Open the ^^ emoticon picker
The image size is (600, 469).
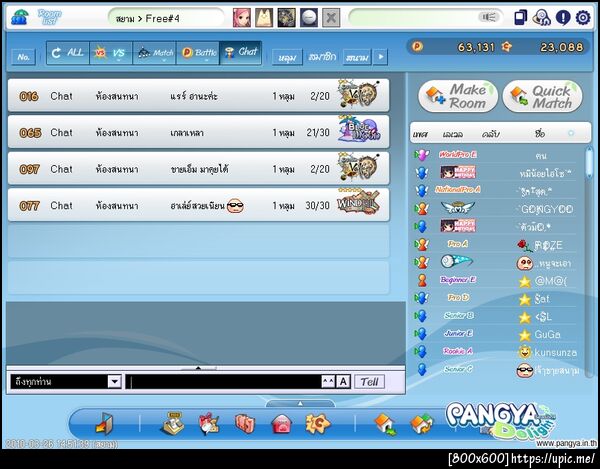coord(328,381)
